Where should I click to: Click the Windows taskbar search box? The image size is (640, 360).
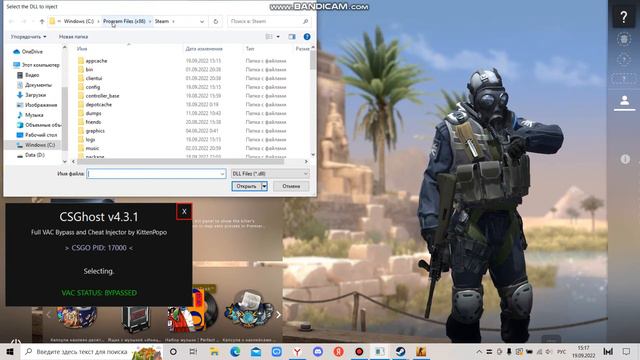coord(92,351)
